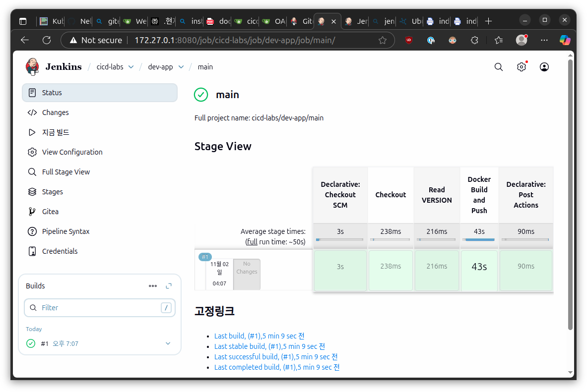587x392 pixels.
Task: Click Docker Build average time bar
Action: point(479,239)
